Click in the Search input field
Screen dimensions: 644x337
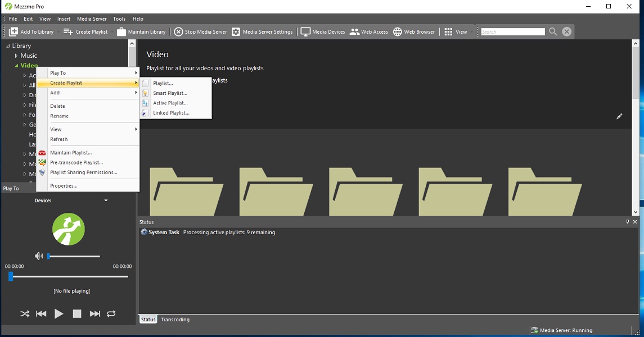[x=513, y=31]
